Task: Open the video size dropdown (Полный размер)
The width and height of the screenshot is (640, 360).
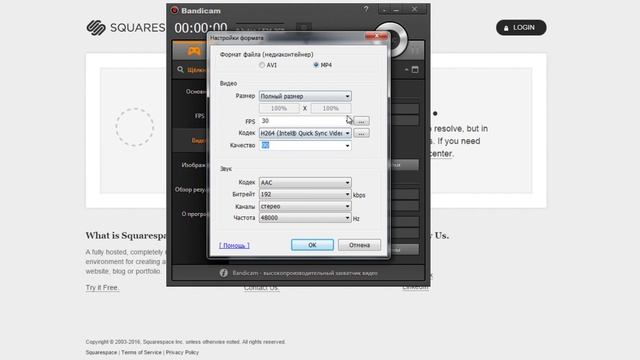Action: pyautogui.click(x=305, y=96)
